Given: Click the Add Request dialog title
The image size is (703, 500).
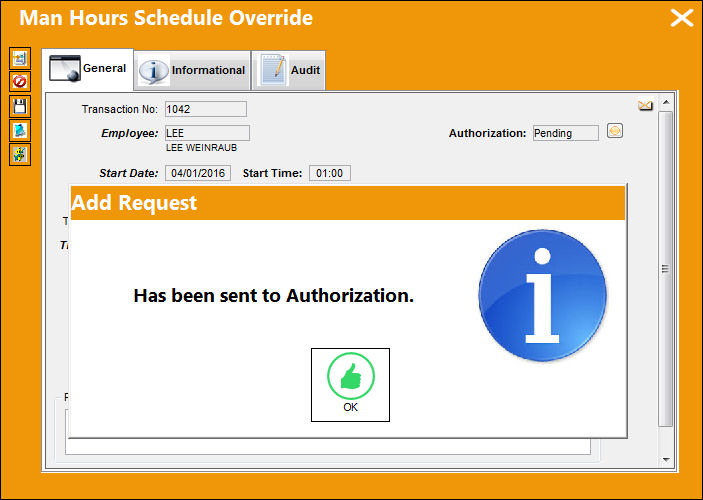Looking at the screenshot, I should click(134, 203).
